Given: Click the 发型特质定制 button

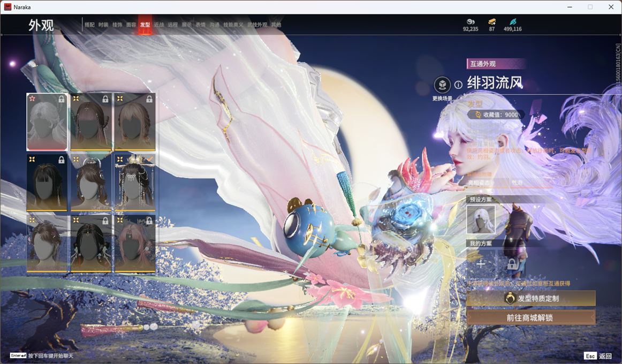Looking at the screenshot, I should coord(531,298).
